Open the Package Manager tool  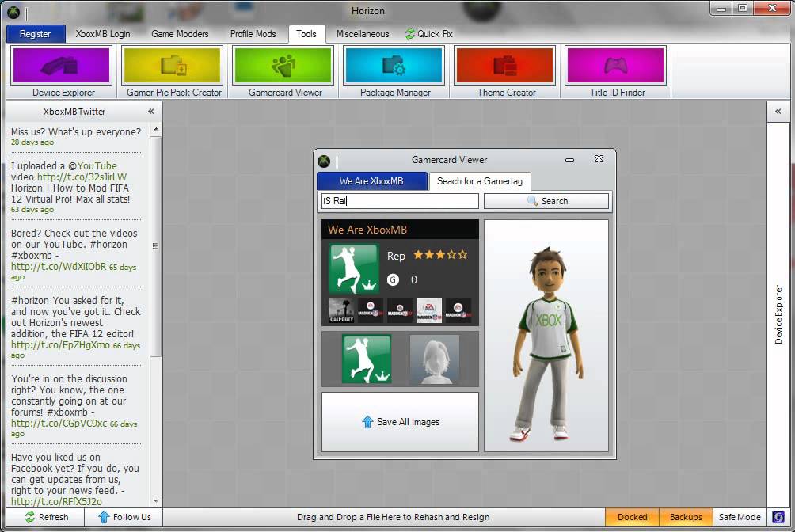click(394, 71)
